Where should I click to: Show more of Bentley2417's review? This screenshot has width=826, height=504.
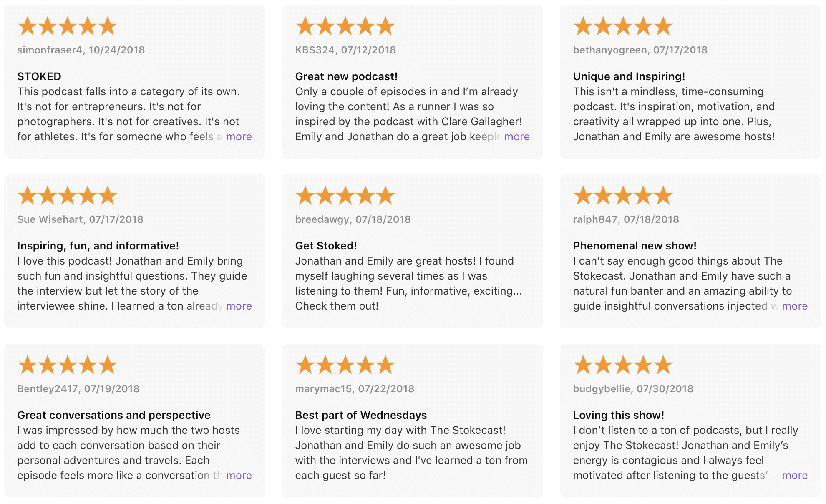[x=239, y=475]
